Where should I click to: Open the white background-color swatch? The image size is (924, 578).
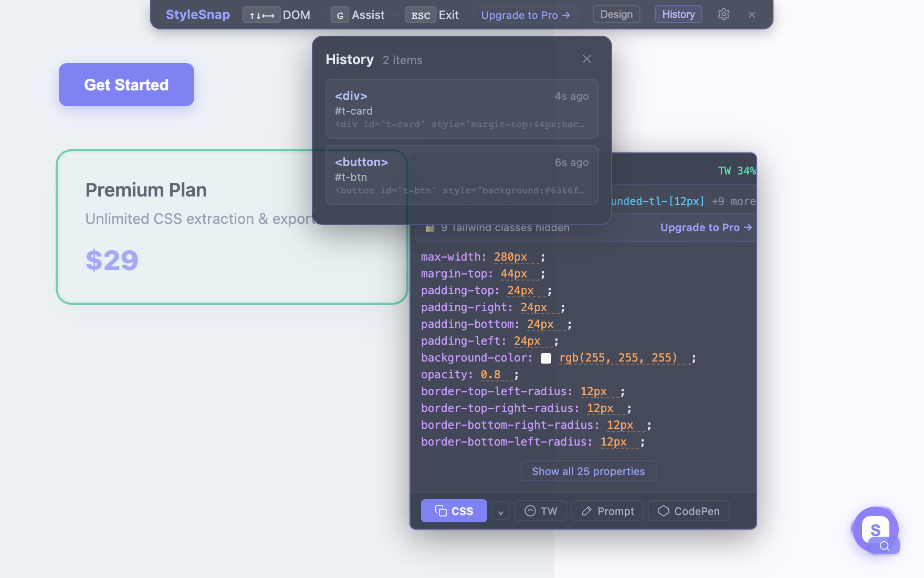coord(546,358)
